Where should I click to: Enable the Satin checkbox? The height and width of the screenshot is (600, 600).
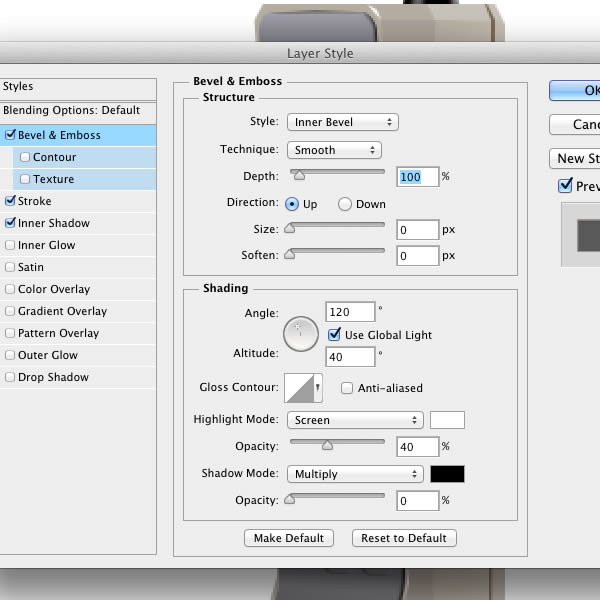coord(10,267)
